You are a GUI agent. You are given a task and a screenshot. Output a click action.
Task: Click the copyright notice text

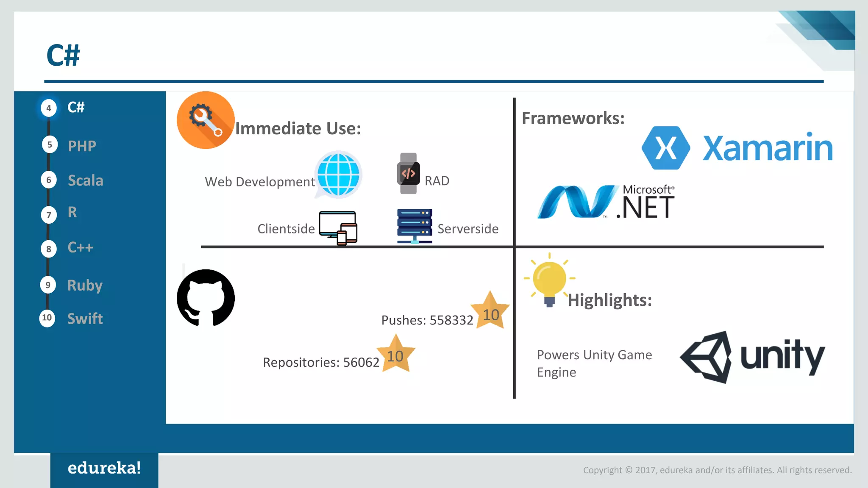717,470
